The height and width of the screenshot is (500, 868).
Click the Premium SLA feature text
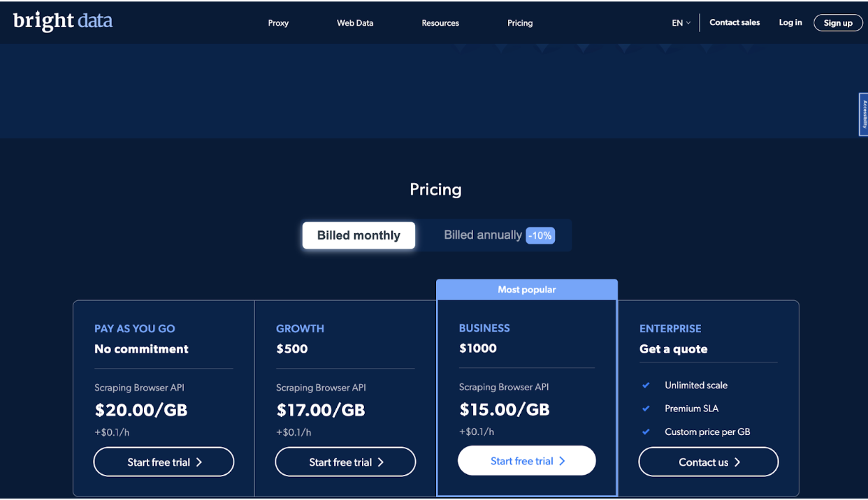coord(692,409)
